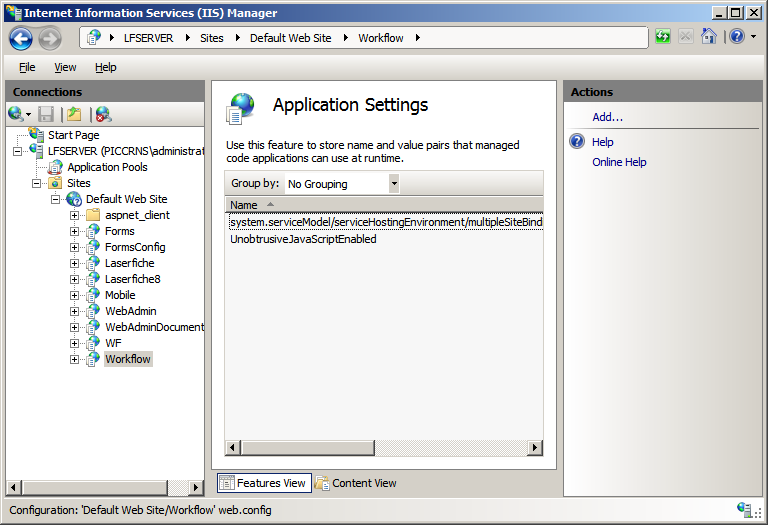Click Sites in the address breadcrumb

[212, 38]
